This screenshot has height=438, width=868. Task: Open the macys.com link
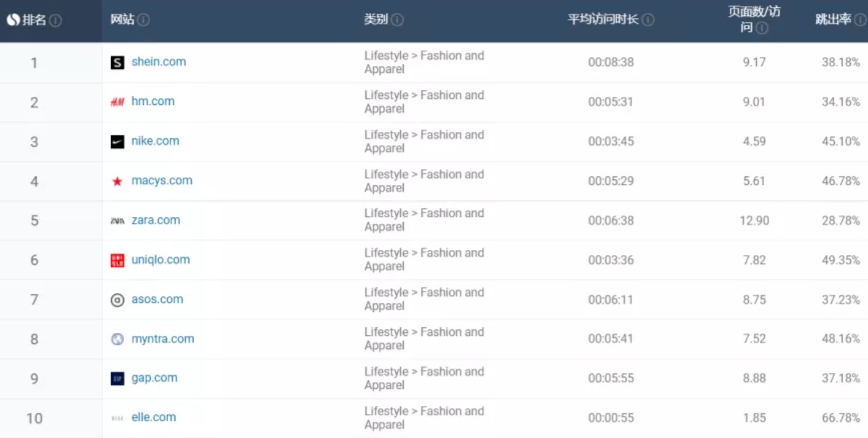(x=162, y=181)
